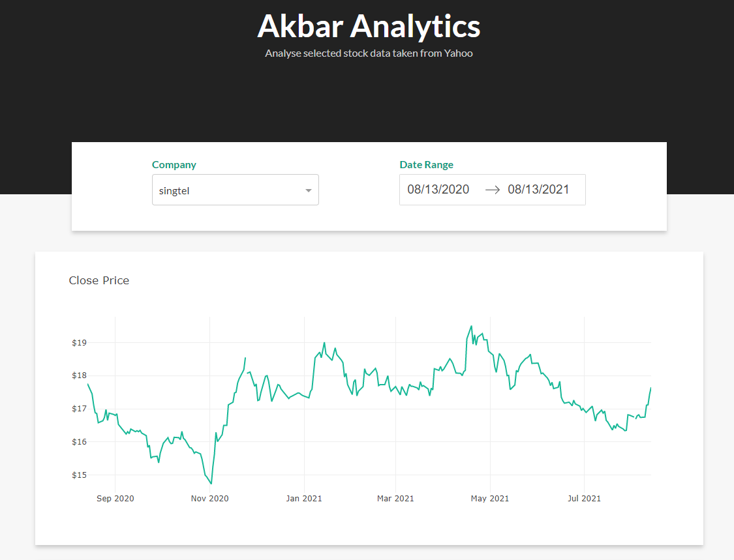Open the Company dropdown showing singtel

[235, 190]
